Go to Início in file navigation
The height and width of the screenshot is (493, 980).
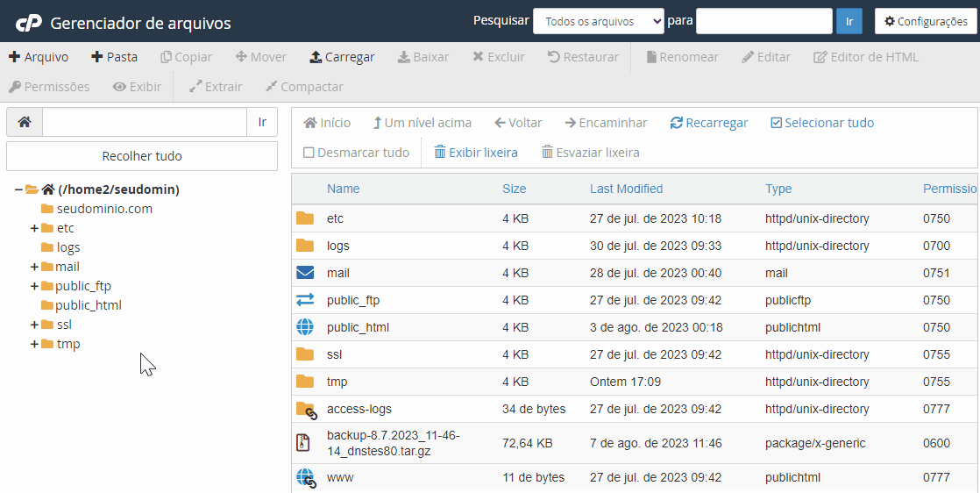327,123
